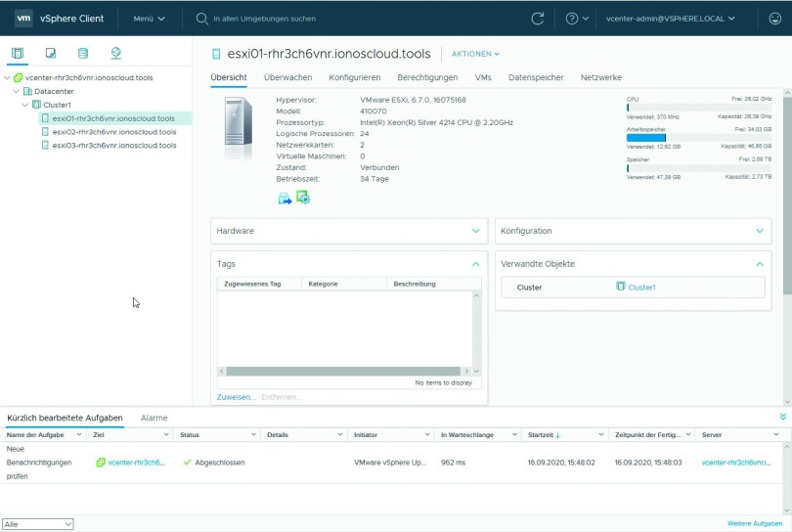792x532 pixels.
Task: Select esxi01-rhr3ch6vnr host in tree
Action: click(113, 118)
